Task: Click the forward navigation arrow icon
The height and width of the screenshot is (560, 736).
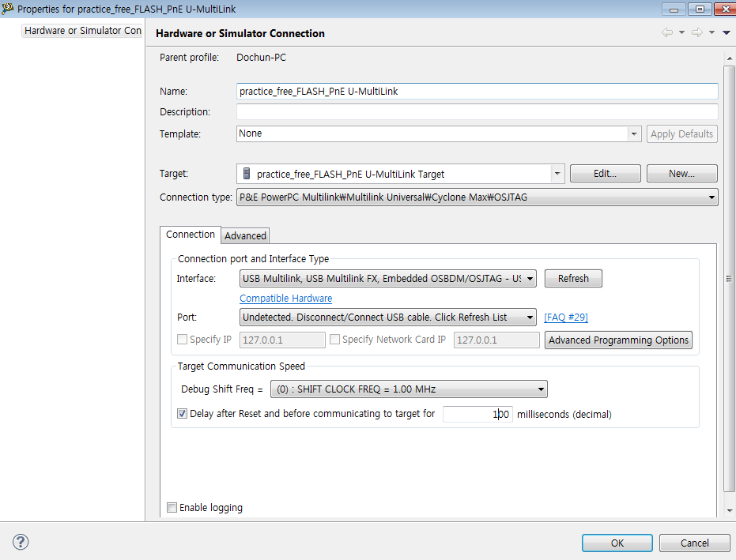Action: (697, 32)
